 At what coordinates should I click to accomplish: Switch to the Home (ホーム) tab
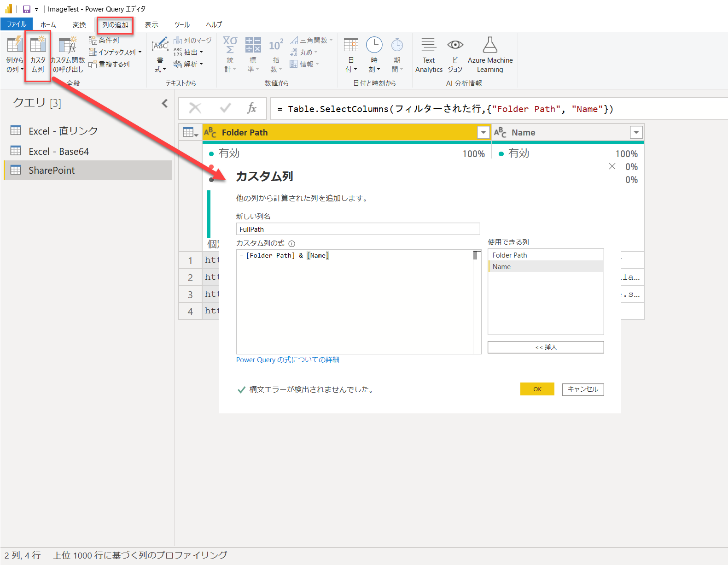(x=48, y=25)
